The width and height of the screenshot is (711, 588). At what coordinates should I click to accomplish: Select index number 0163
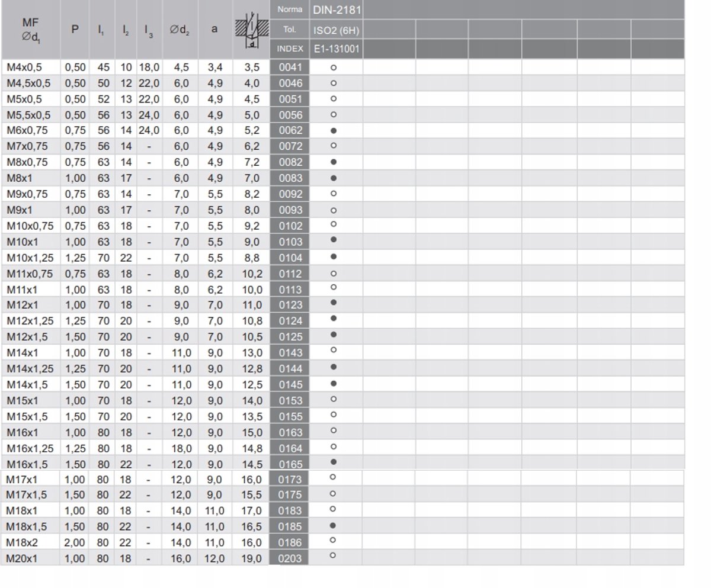click(x=290, y=432)
